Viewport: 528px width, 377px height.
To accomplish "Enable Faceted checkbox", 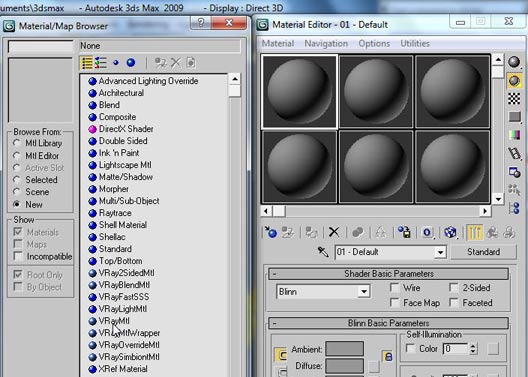I will click(454, 303).
